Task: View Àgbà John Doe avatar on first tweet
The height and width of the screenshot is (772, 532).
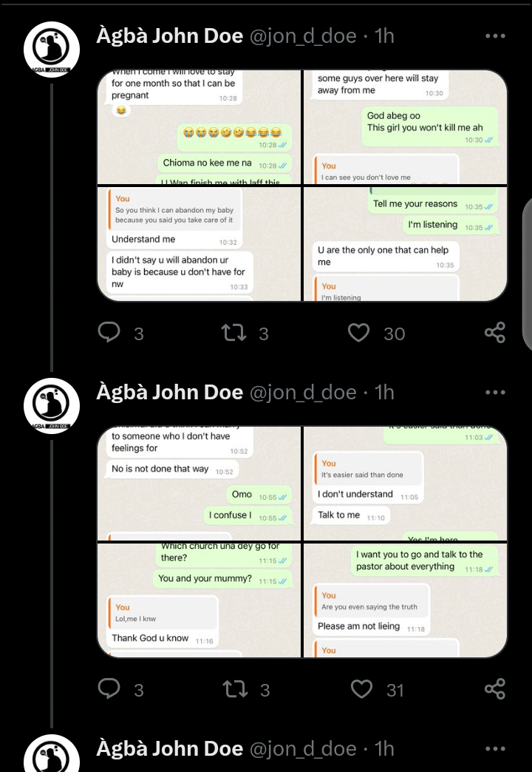Action: pyautogui.click(x=52, y=50)
